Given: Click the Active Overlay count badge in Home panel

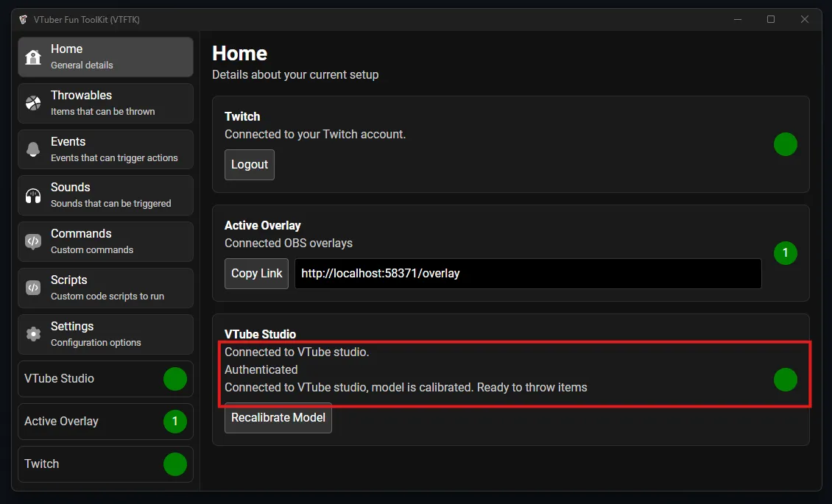Looking at the screenshot, I should [x=785, y=253].
